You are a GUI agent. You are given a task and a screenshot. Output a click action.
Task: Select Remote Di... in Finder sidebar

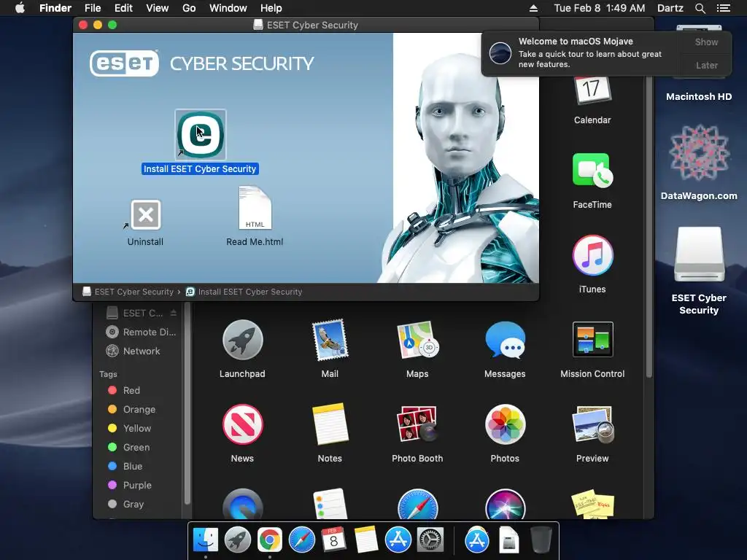[x=141, y=332]
